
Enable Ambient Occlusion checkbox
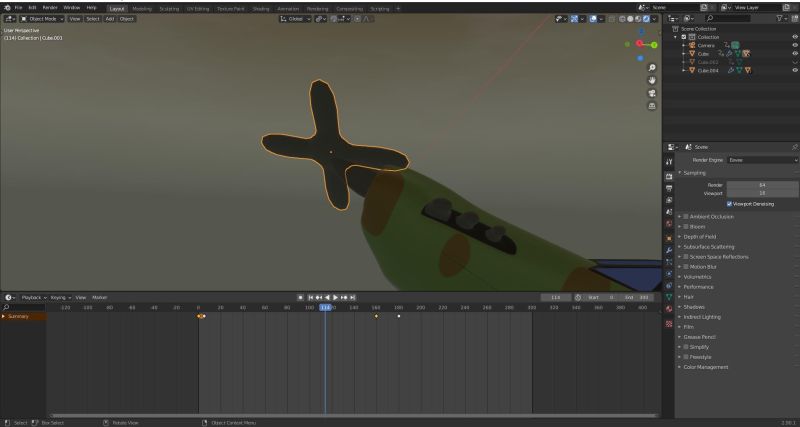pyautogui.click(x=686, y=217)
